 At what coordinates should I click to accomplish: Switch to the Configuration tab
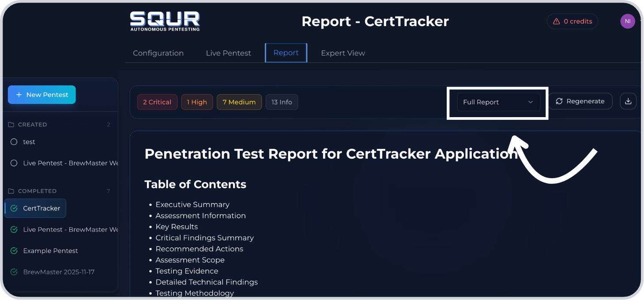[x=158, y=53]
